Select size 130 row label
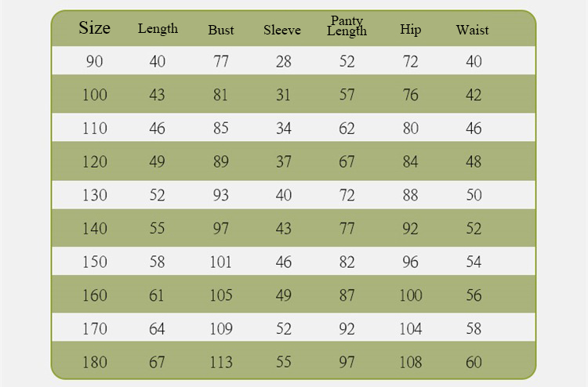The image size is (588, 387). pos(95,195)
